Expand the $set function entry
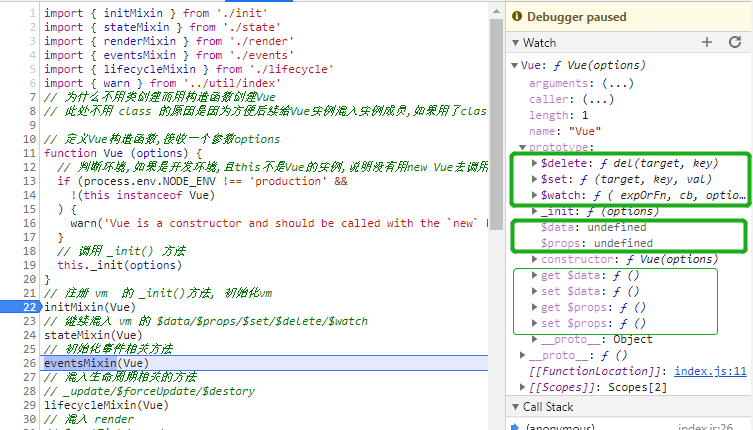753x430 pixels. (x=534, y=179)
